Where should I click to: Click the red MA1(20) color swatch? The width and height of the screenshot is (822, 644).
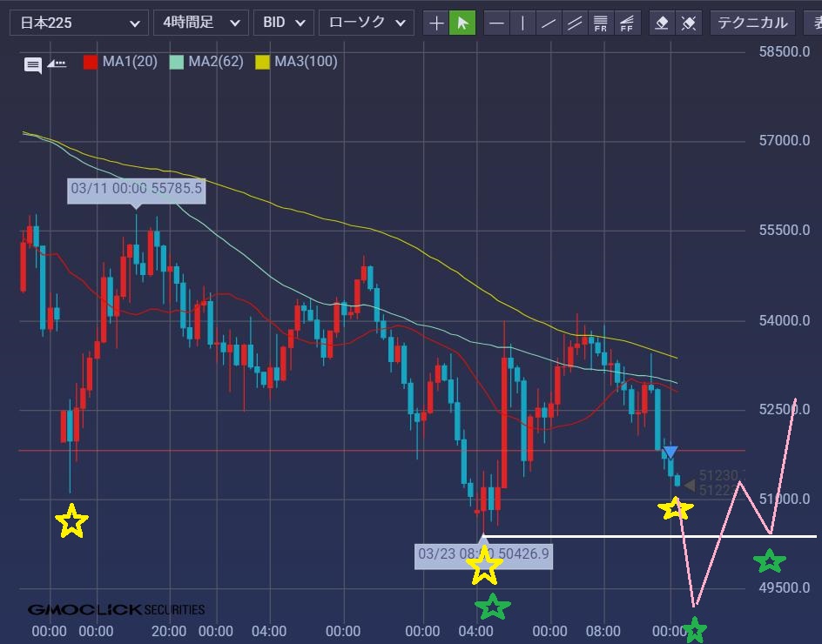(x=90, y=62)
